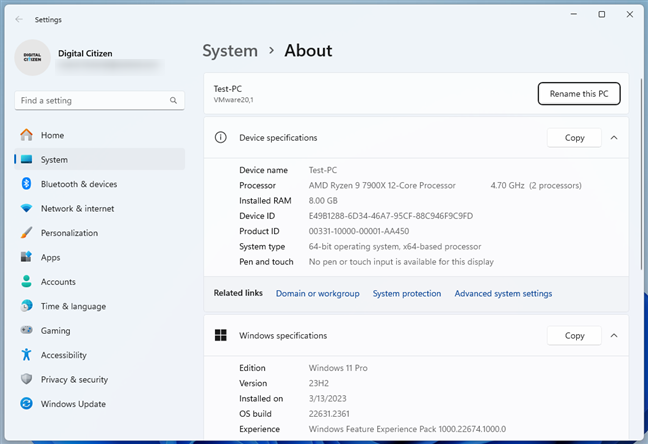Open Personalization settings

tap(100, 232)
